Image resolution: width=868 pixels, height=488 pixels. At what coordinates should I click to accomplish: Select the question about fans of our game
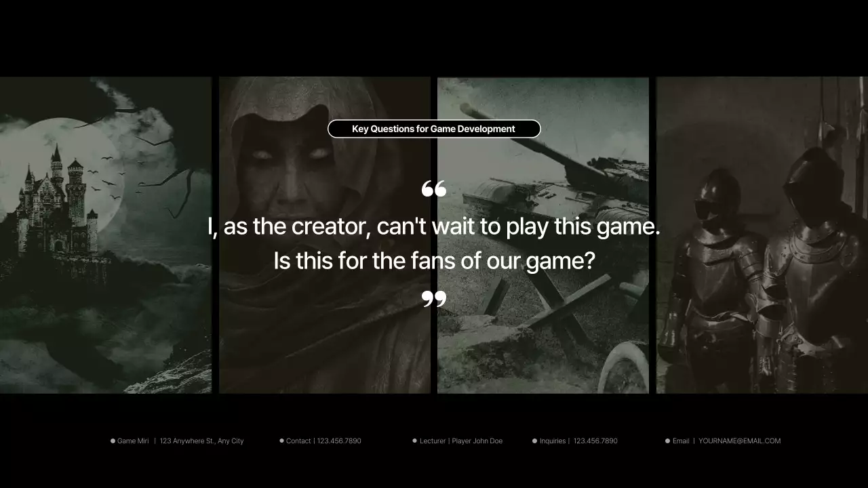(x=434, y=260)
